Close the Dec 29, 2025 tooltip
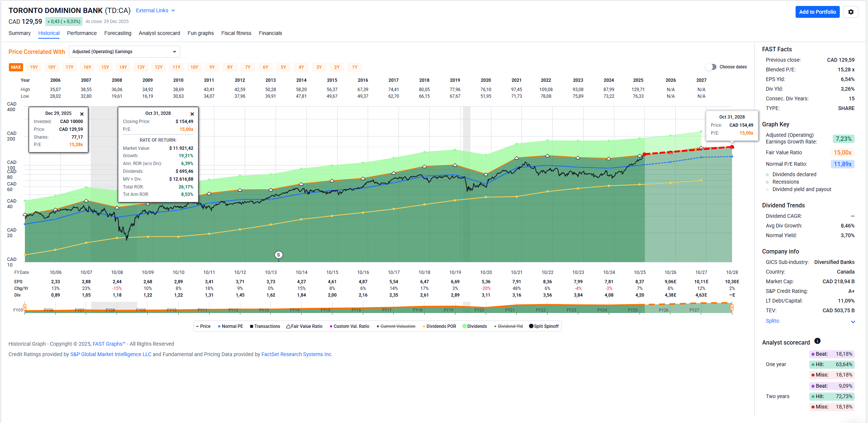This screenshot has width=868, height=423. tap(82, 114)
